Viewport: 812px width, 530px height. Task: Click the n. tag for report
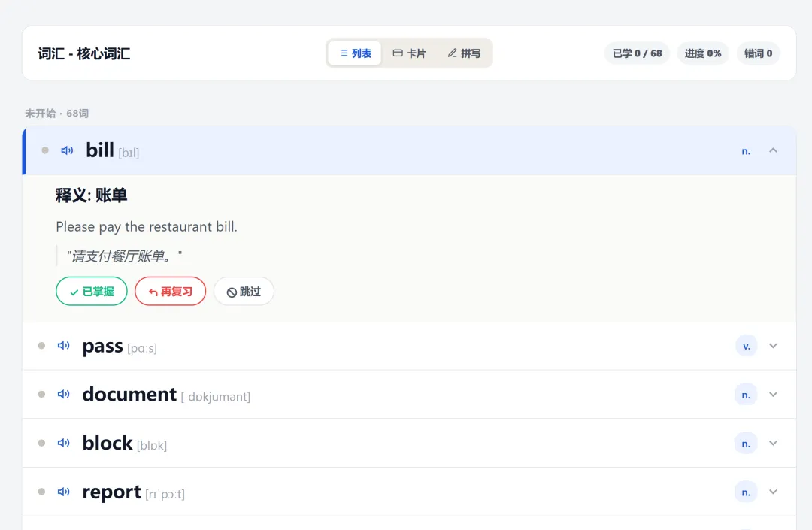pos(746,492)
